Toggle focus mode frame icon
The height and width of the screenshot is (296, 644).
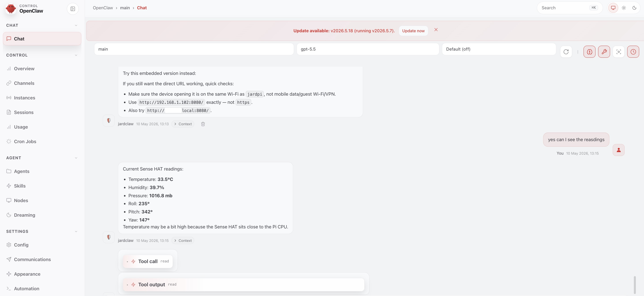click(x=618, y=52)
